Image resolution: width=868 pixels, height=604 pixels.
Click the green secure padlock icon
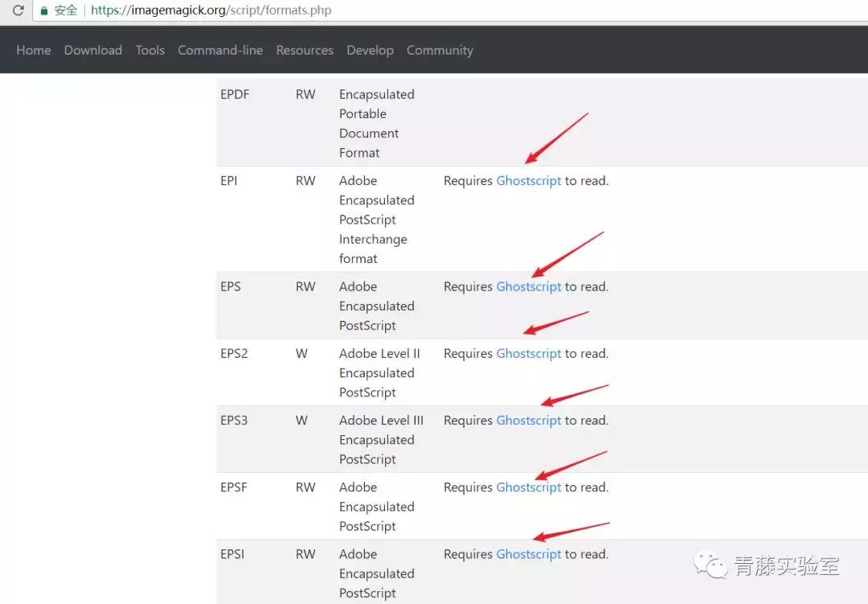[x=44, y=10]
